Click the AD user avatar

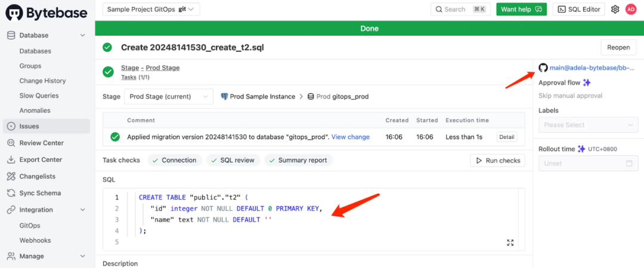(630, 9)
